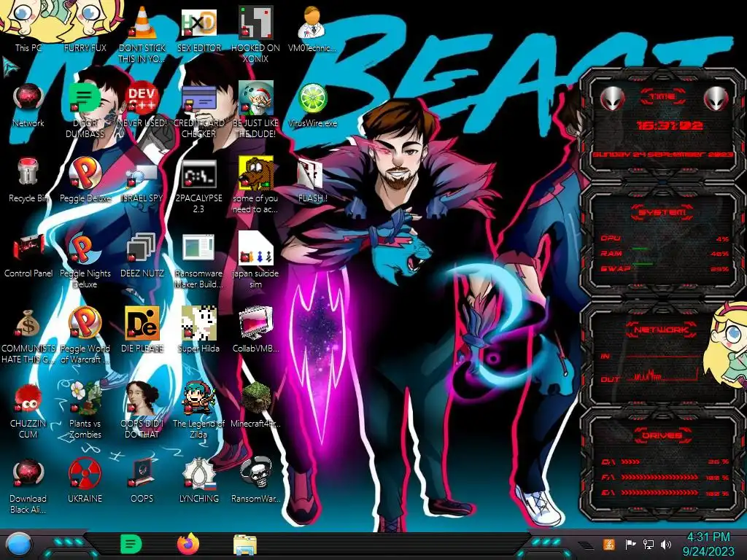This screenshot has height=560, width=747.
Task: Click the RAM usage row in SYSTEM widget
Action: click(665, 254)
